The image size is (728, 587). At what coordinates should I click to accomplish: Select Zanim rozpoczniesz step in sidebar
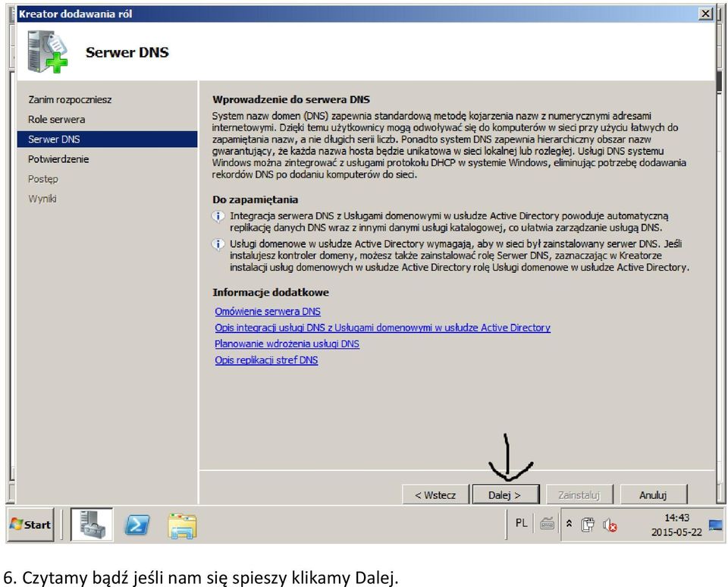click(70, 100)
